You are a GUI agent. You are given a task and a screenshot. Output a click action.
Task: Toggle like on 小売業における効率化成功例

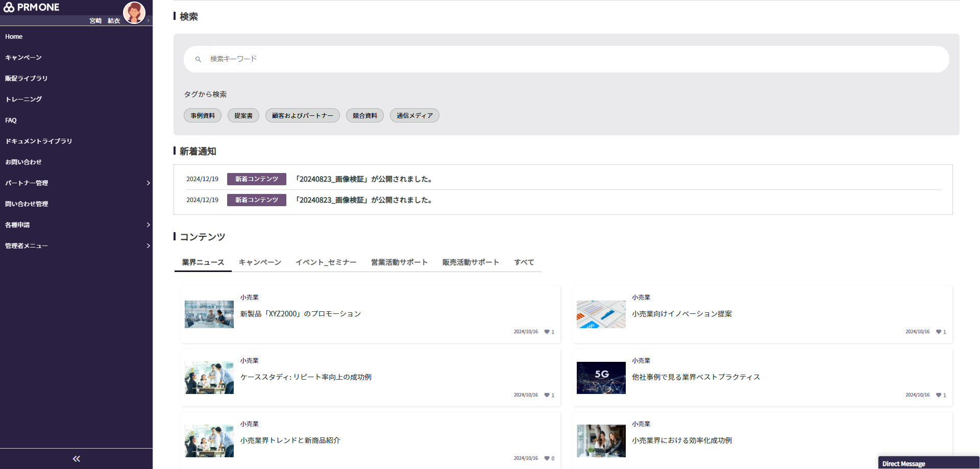pos(938,458)
